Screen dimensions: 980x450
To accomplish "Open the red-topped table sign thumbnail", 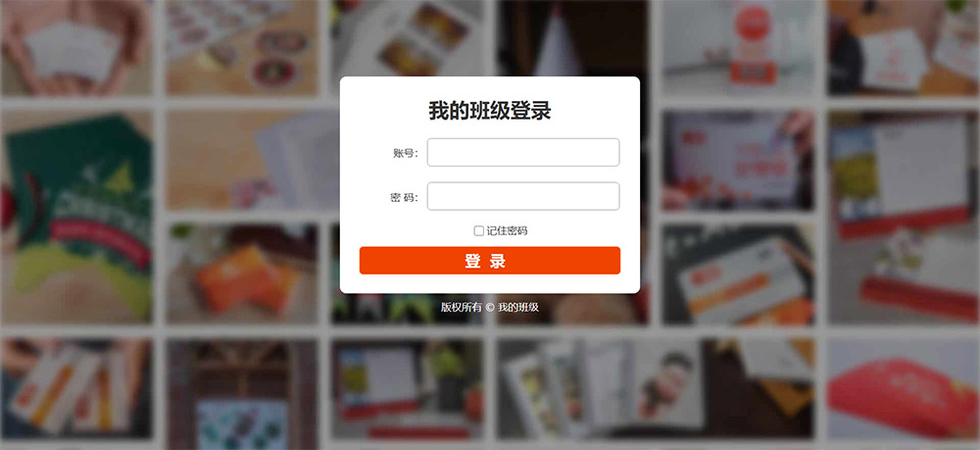I will pyautogui.click(x=738, y=47).
